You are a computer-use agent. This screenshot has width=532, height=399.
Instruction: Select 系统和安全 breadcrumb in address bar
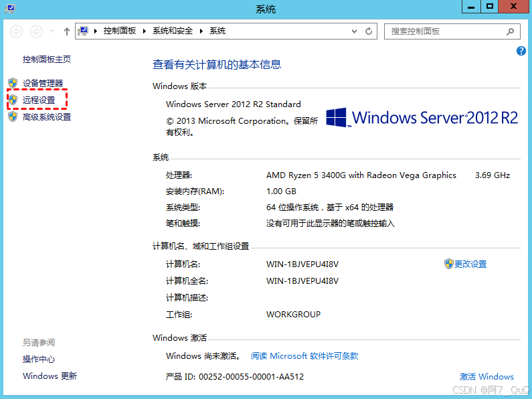tap(173, 31)
